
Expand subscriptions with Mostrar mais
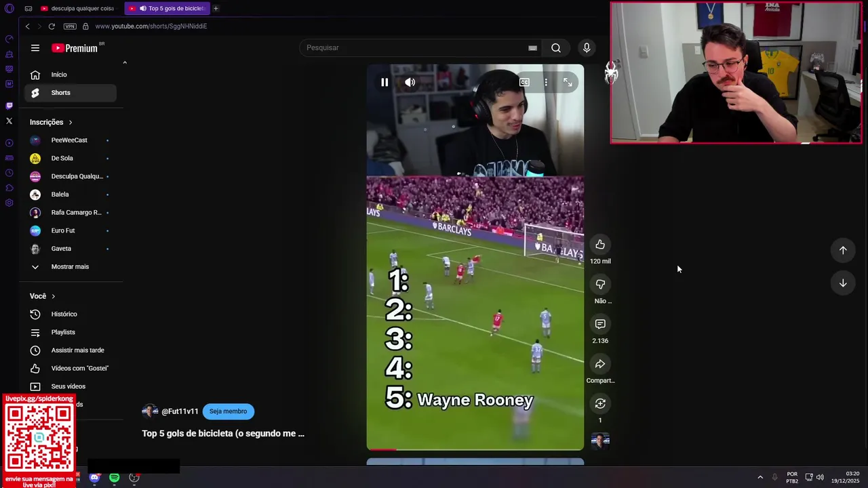71,267
